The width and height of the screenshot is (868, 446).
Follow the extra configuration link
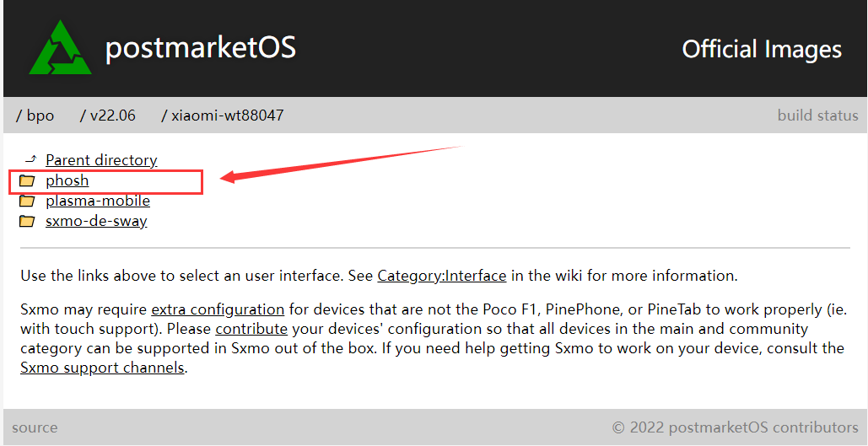218,309
